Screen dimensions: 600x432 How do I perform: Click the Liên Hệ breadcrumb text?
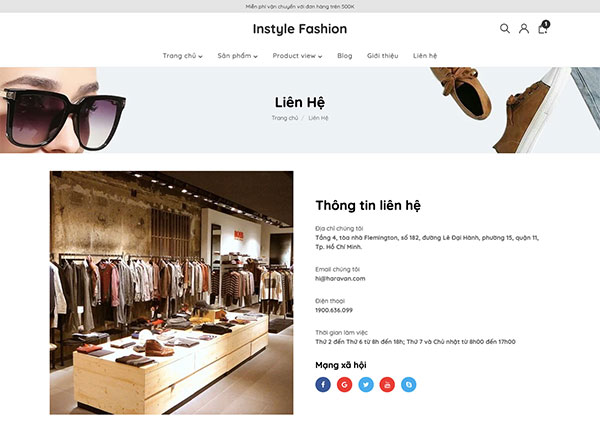pos(318,118)
